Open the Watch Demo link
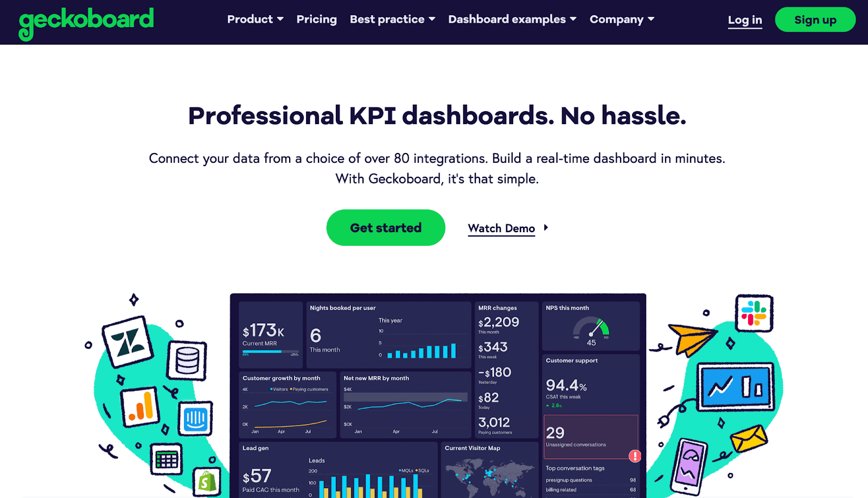 [x=501, y=228]
